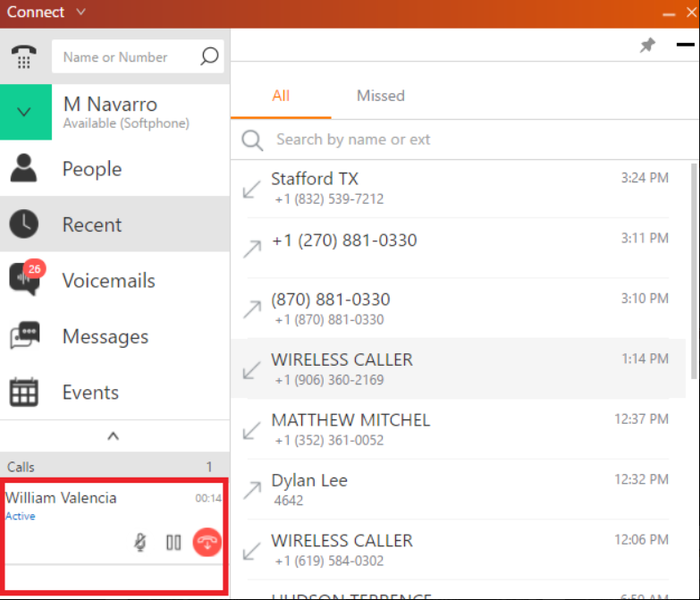Collapse the sidebar using the up chevron
The width and height of the screenshot is (700, 600).
click(113, 436)
